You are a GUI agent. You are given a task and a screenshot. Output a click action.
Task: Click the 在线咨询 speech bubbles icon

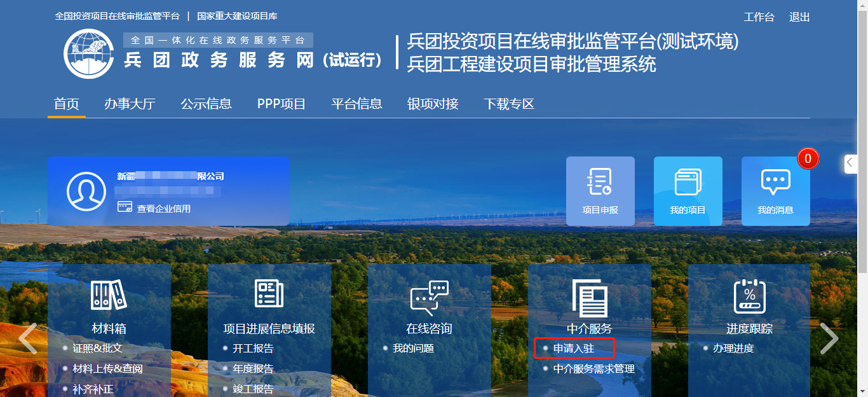[x=429, y=297]
